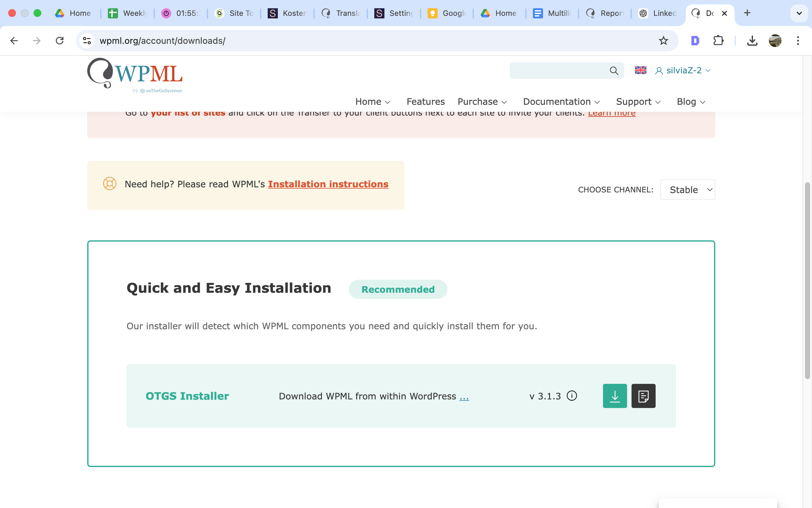Switch to the Linked tab

coord(658,13)
